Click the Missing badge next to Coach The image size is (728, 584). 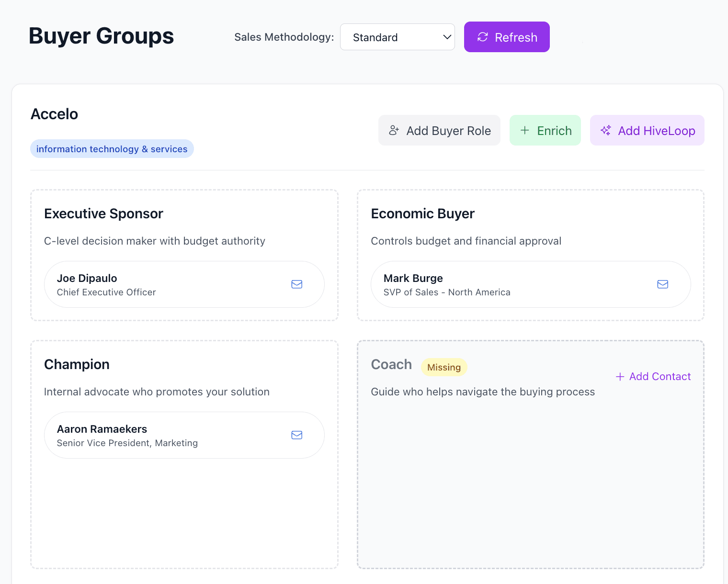click(x=444, y=367)
